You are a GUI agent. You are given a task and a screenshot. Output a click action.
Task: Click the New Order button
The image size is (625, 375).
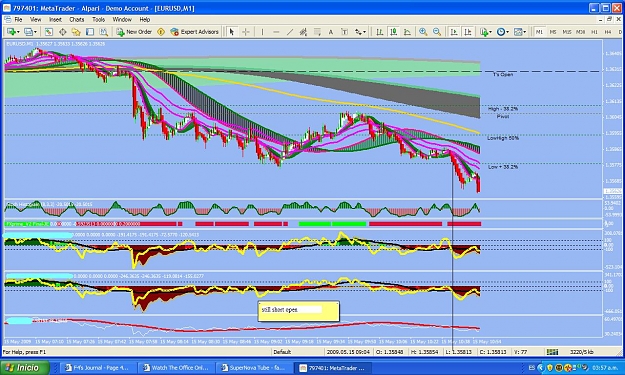134,32
